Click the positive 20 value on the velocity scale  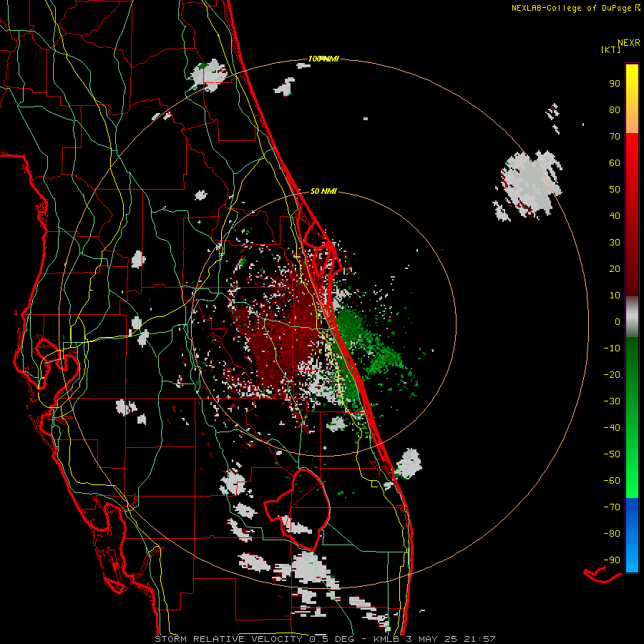(615, 269)
